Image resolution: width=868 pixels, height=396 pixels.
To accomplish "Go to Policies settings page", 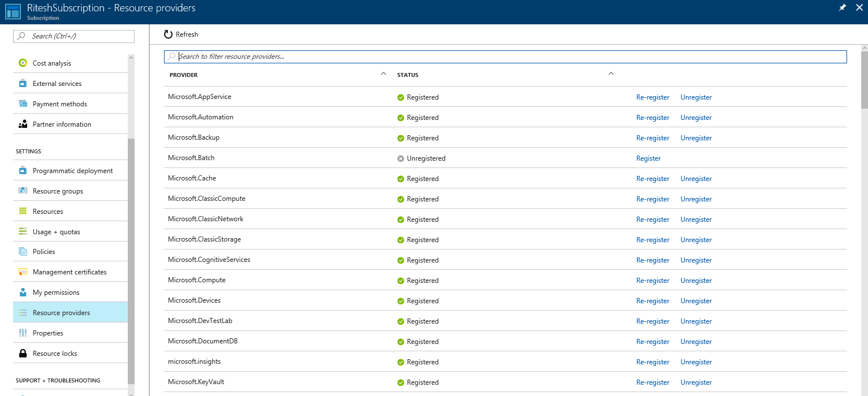I will click(x=70, y=252).
